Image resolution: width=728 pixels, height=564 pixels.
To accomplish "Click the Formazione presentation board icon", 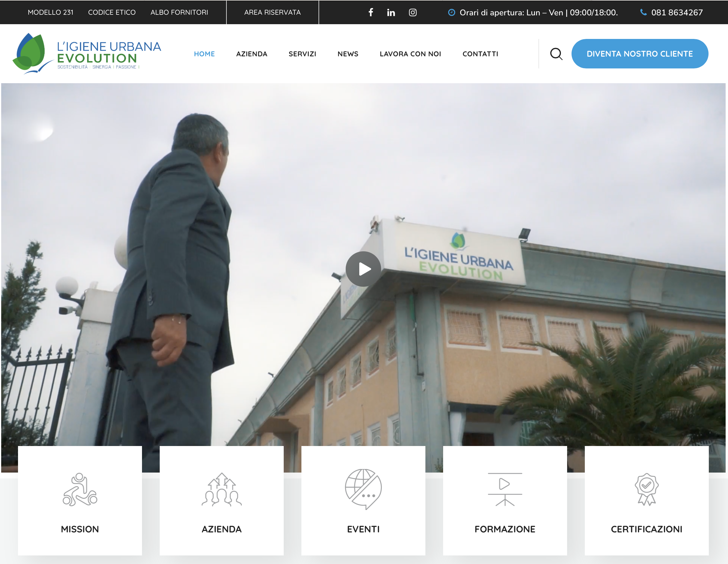I will [x=505, y=489].
